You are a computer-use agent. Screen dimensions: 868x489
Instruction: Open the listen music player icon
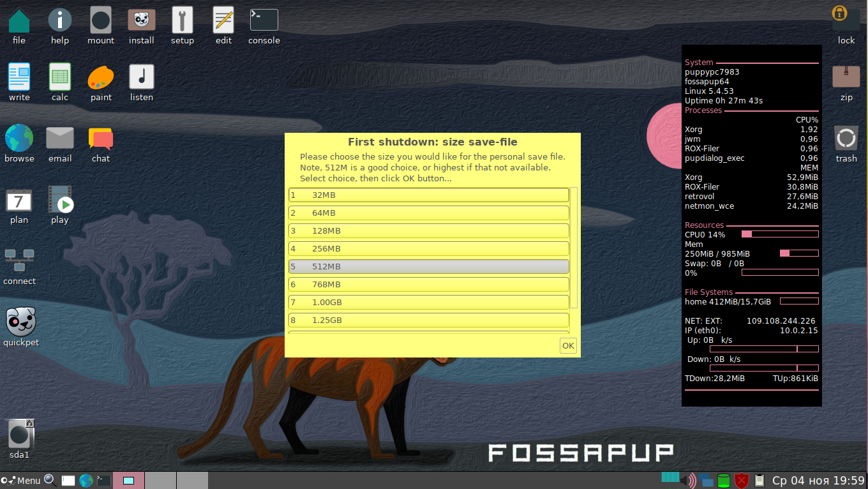tap(142, 77)
